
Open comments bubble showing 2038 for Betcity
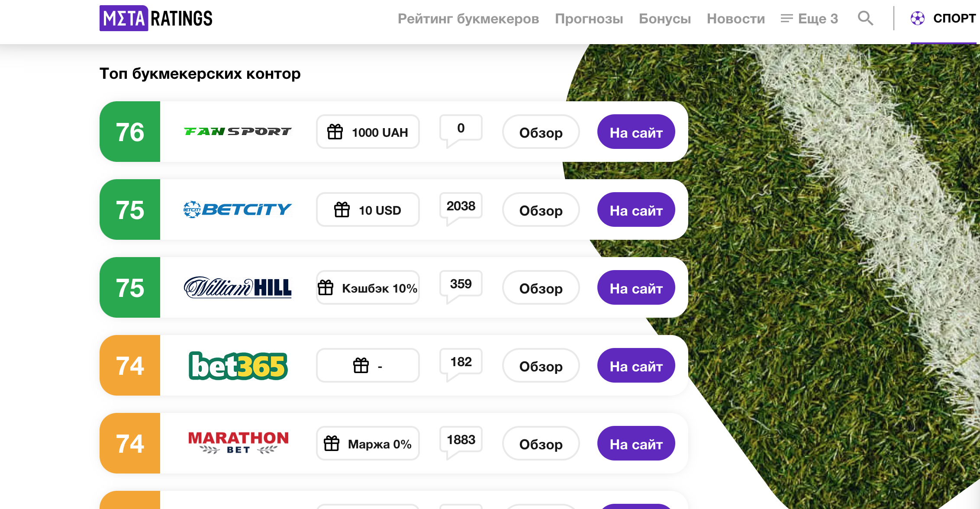pos(461,209)
